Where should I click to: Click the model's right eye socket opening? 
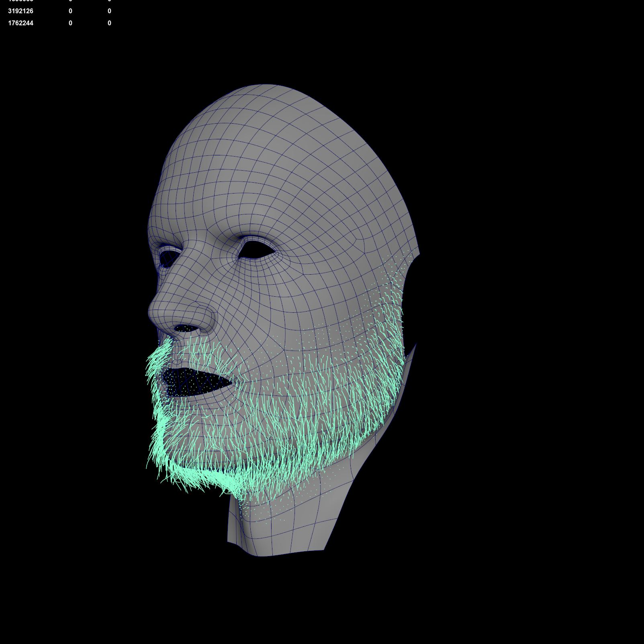(166, 257)
